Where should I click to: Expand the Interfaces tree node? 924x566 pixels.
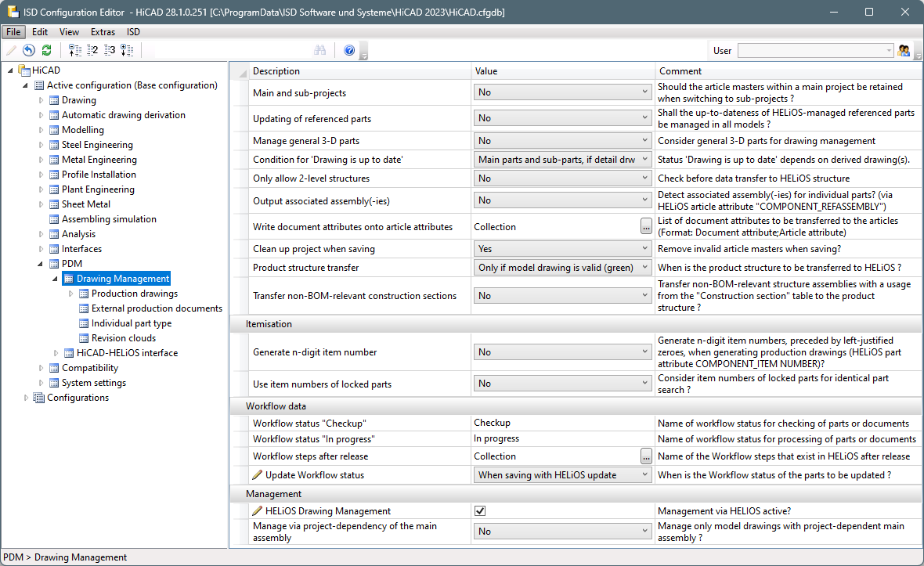(42, 249)
